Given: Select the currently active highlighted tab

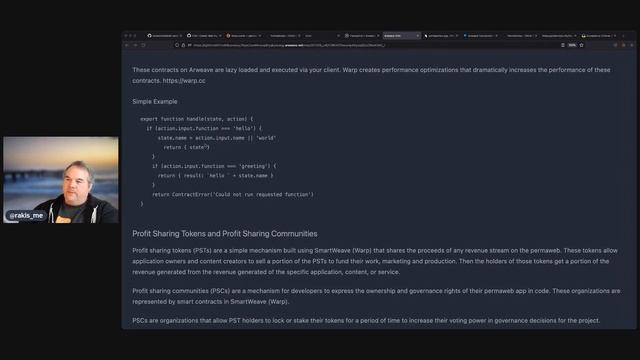Looking at the screenshot, I should 401,36.
